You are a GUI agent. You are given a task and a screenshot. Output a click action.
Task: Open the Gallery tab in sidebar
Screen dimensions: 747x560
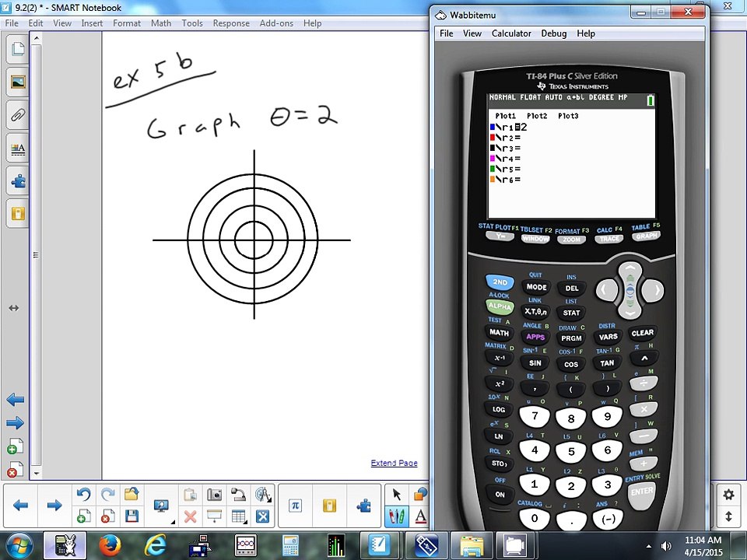pos(18,82)
